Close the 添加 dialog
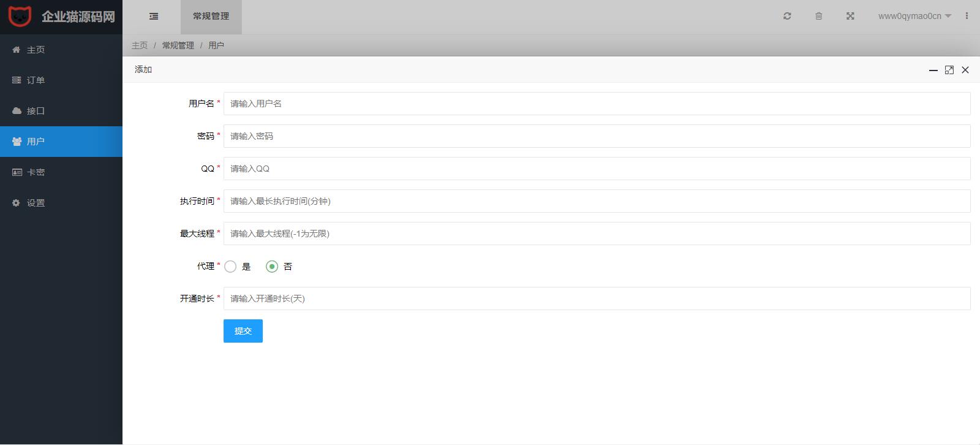Viewport: 980px width, 445px height. coord(965,70)
